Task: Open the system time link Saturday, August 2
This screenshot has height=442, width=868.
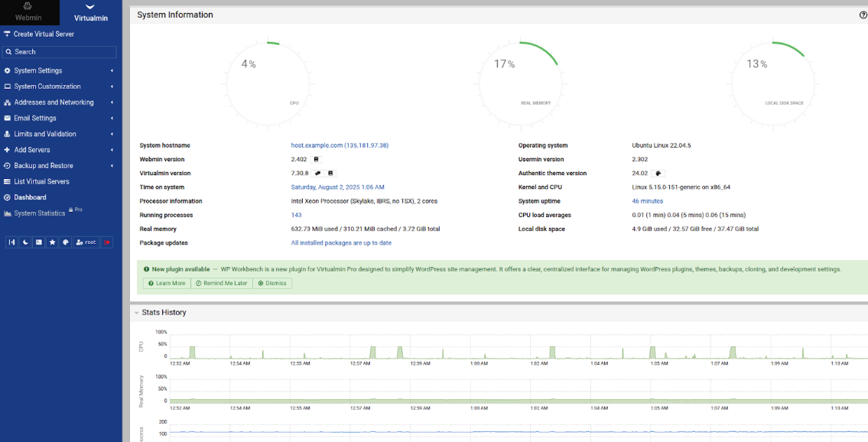Action: [x=338, y=187]
